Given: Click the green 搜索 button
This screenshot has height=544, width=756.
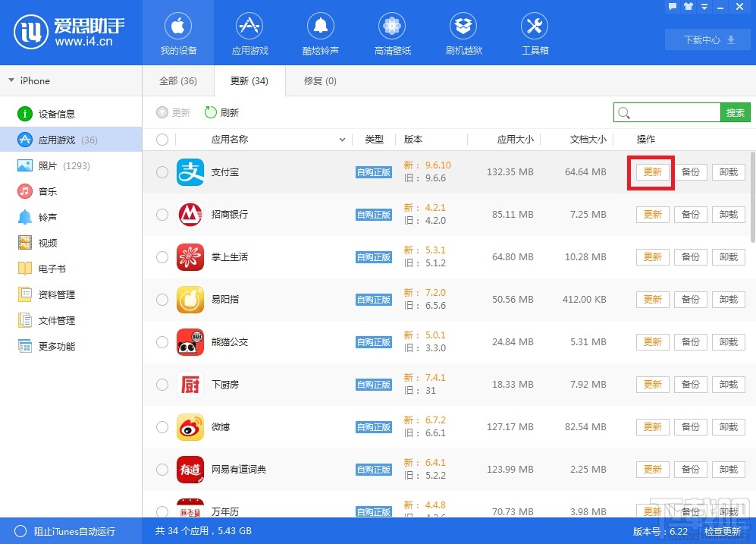Looking at the screenshot, I should (x=736, y=112).
